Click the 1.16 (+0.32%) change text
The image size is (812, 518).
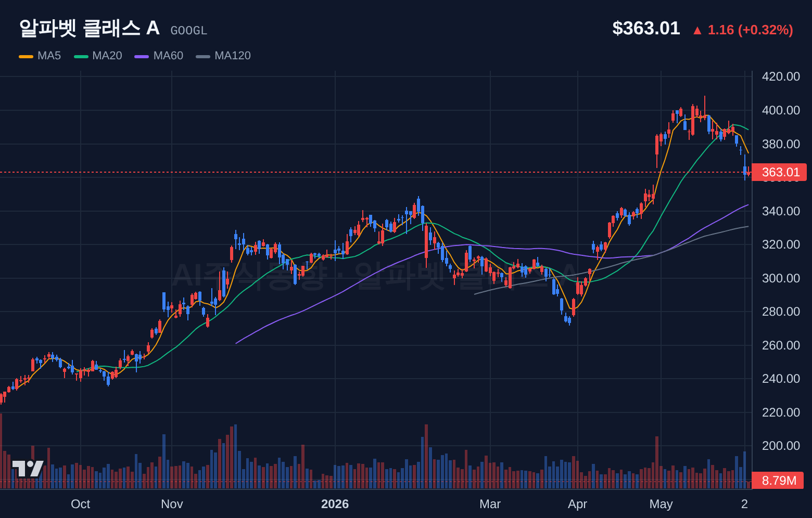click(x=750, y=30)
